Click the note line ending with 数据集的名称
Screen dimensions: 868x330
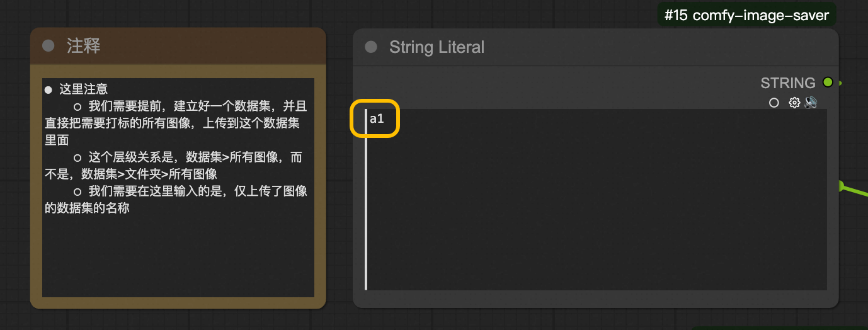coord(87,207)
